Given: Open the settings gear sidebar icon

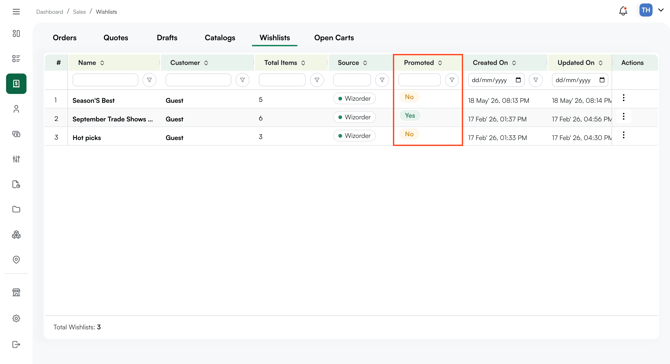Looking at the screenshot, I should click(16, 318).
